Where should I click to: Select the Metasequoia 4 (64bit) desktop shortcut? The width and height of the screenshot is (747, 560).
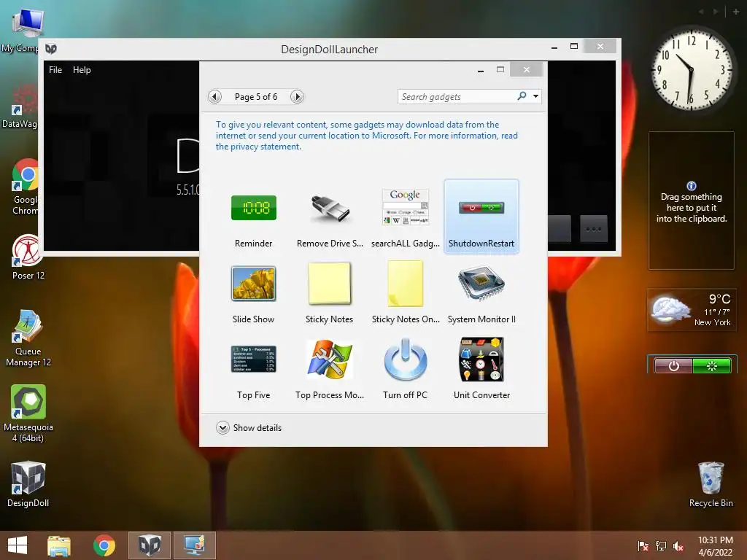coord(28,413)
